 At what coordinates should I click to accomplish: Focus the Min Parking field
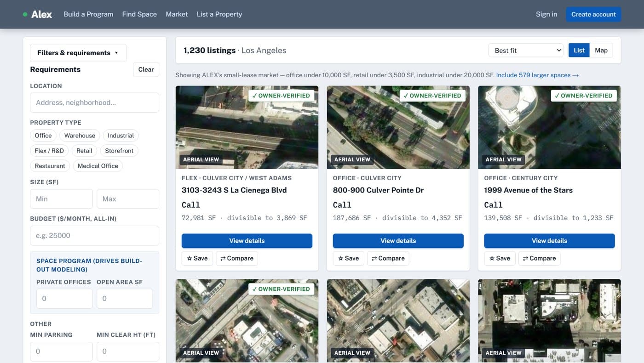[61, 352]
